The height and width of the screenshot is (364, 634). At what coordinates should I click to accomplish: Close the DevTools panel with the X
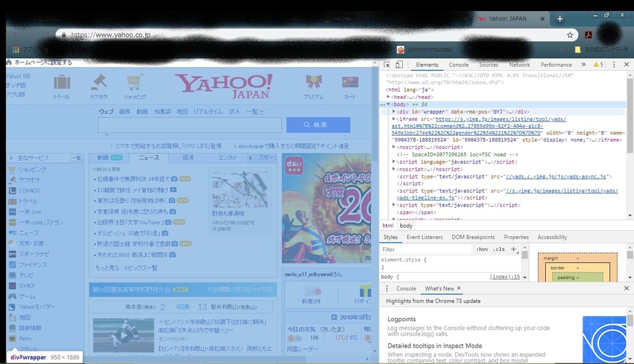626,64
